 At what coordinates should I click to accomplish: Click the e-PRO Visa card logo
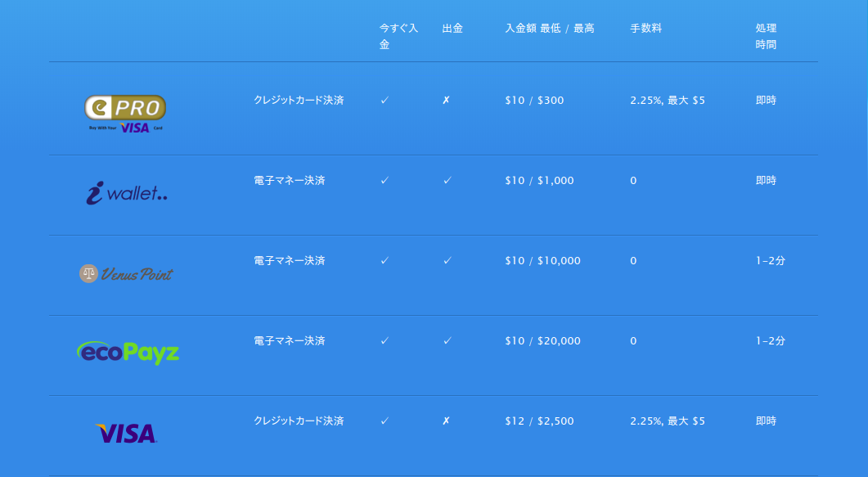pyautogui.click(x=125, y=114)
